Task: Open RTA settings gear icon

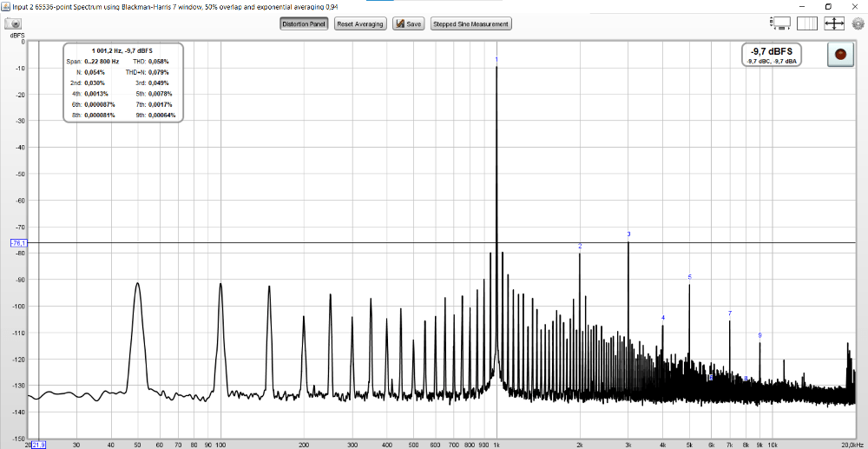Action: [x=858, y=23]
